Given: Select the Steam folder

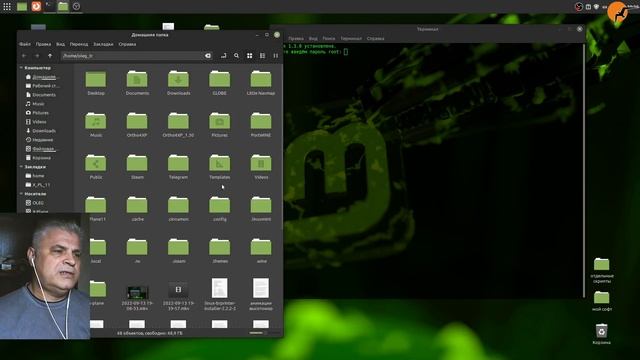Looking at the screenshot, I should (x=137, y=163).
